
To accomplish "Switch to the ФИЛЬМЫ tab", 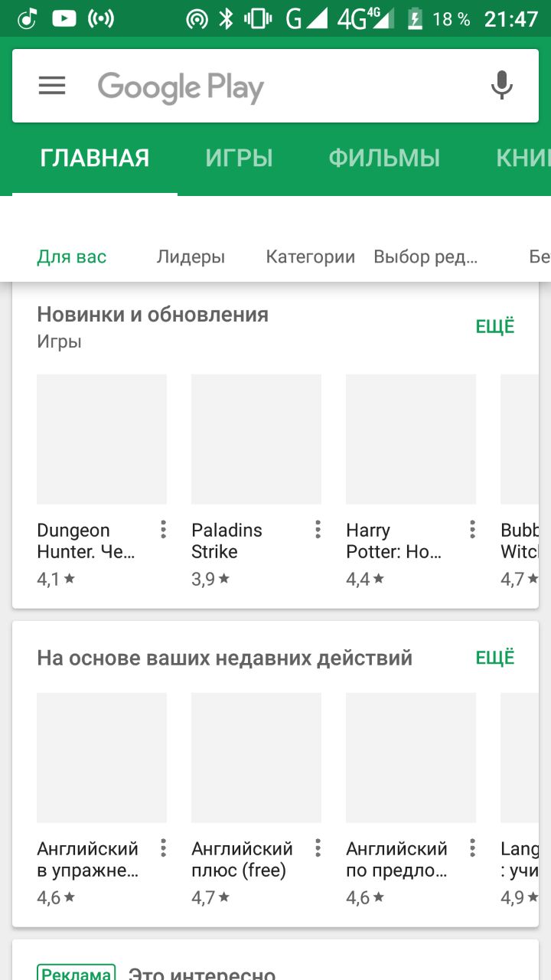I will click(x=384, y=158).
